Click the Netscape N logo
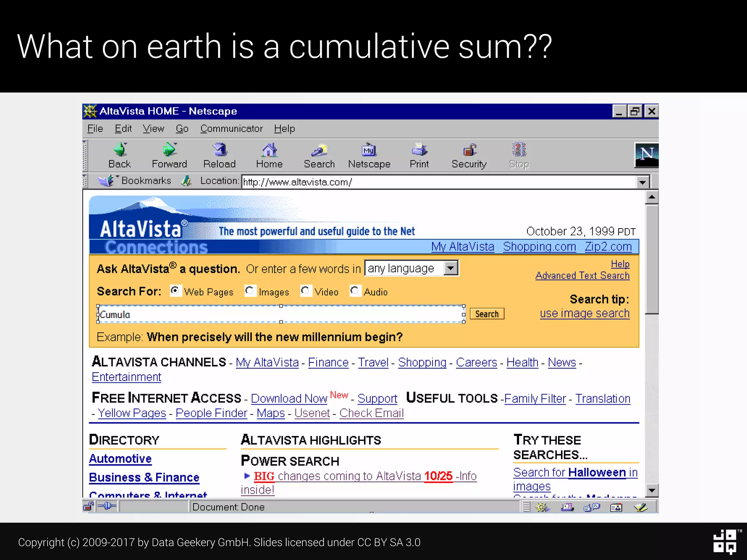Image resolution: width=747 pixels, height=560 pixels. click(x=646, y=155)
